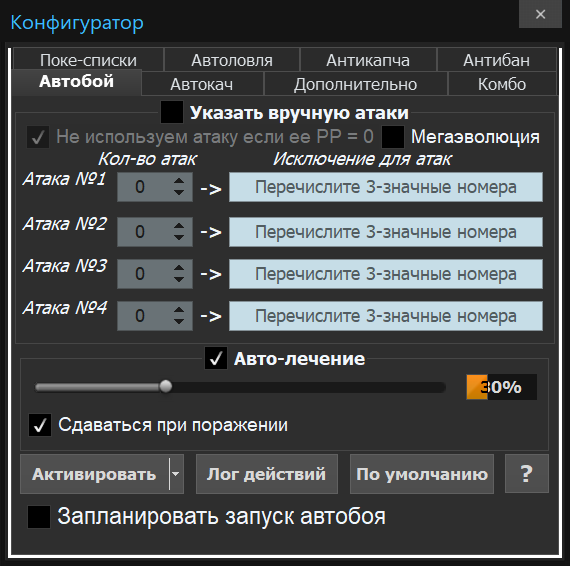Click the Атака №1 label

click(x=64, y=179)
